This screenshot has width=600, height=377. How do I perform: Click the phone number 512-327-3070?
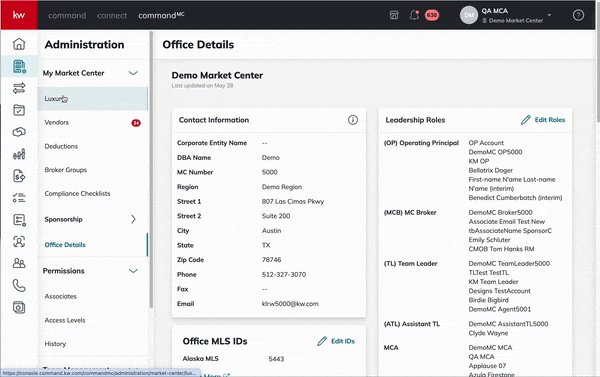(x=284, y=274)
